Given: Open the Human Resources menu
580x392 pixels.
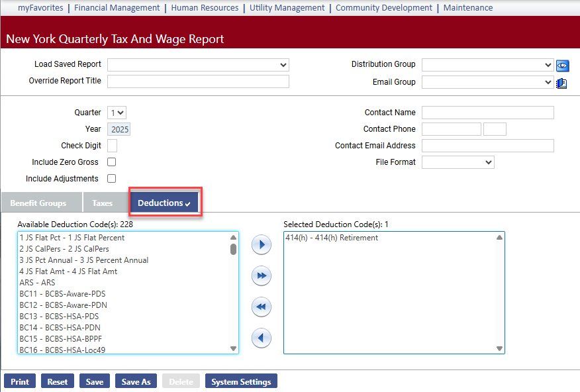Looking at the screenshot, I should [205, 8].
